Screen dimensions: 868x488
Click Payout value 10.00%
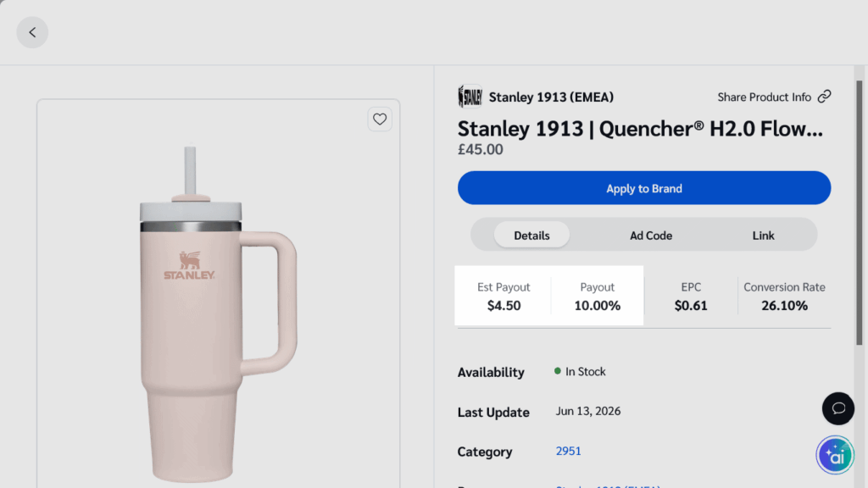coord(597,305)
